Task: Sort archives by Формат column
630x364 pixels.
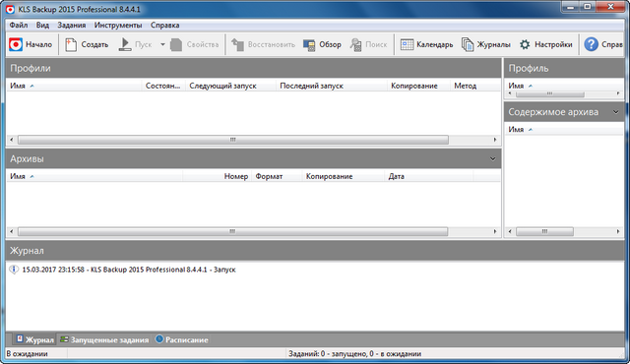Action: point(277,176)
